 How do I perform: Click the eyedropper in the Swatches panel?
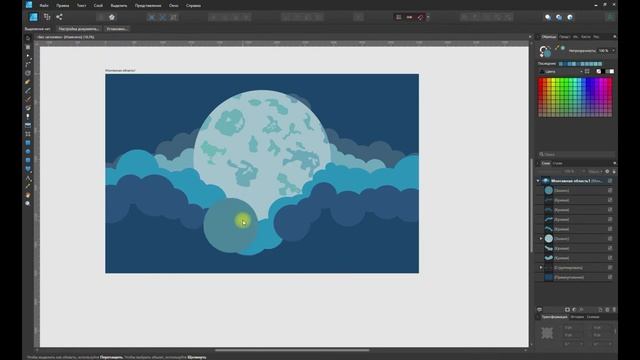[x=557, y=48]
